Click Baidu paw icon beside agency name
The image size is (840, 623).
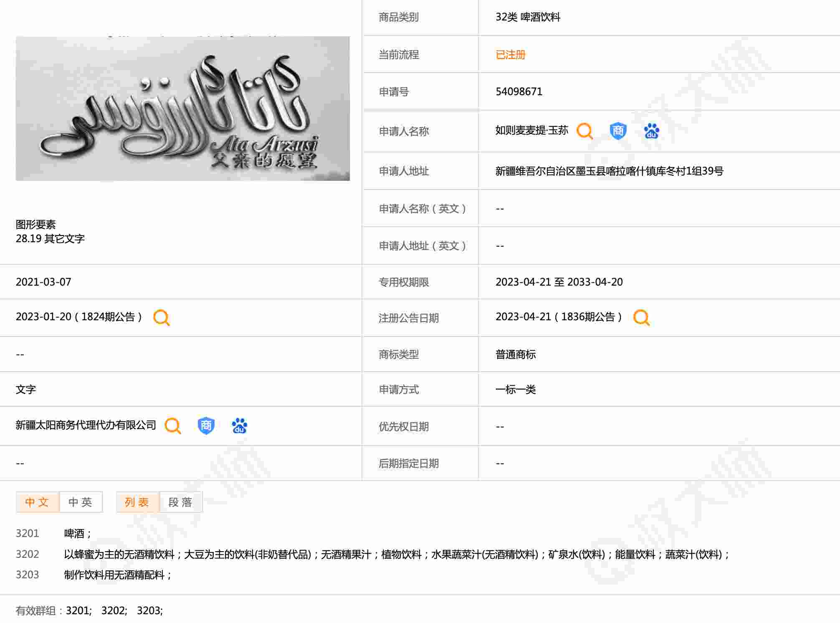pos(239,425)
